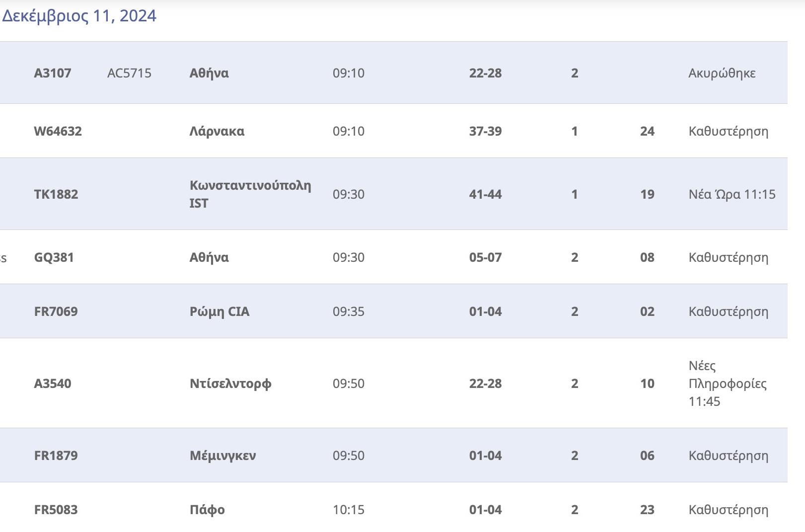Select codeshare code AC5715
The height and width of the screenshot is (532, 805).
click(x=129, y=73)
